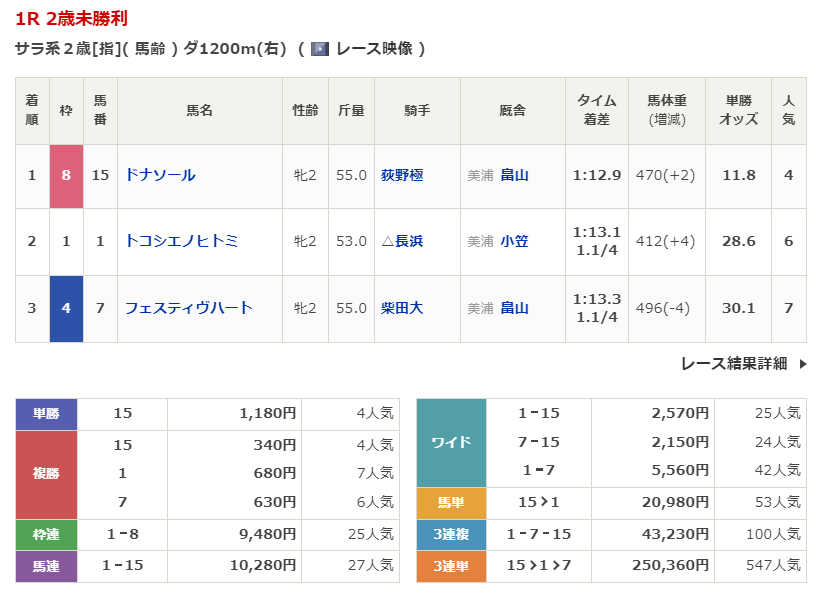The image size is (821, 593).
Task: Click the red 複勝 payout label
Action: pyautogui.click(x=46, y=474)
